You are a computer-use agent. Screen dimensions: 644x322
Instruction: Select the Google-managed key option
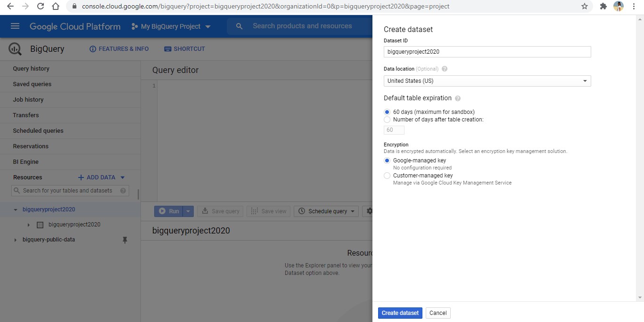coord(387,161)
